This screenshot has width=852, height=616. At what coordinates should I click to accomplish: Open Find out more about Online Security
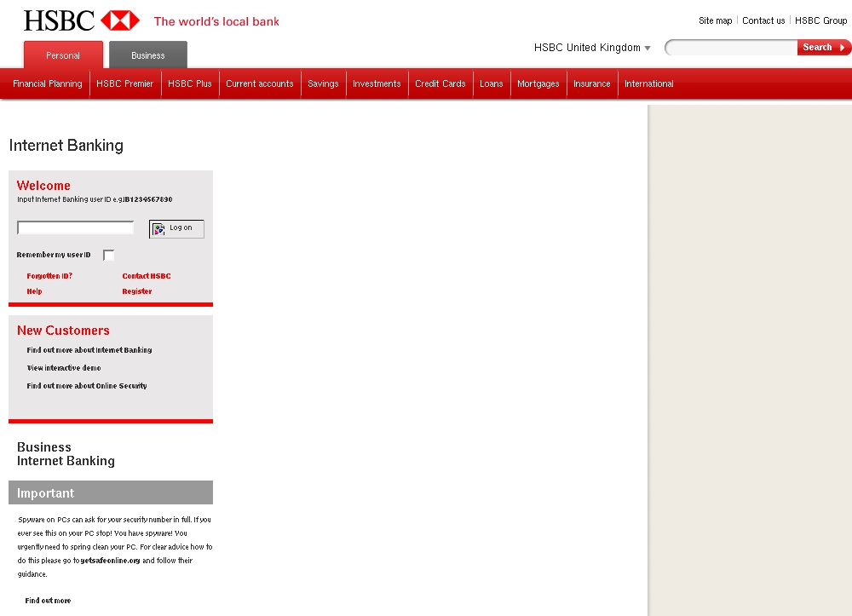pos(87,386)
